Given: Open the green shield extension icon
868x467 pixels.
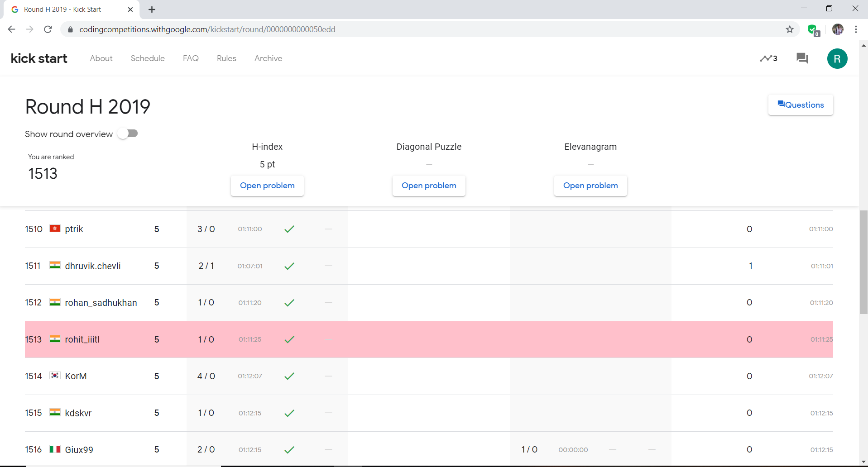Looking at the screenshot, I should click(x=813, y=30).
